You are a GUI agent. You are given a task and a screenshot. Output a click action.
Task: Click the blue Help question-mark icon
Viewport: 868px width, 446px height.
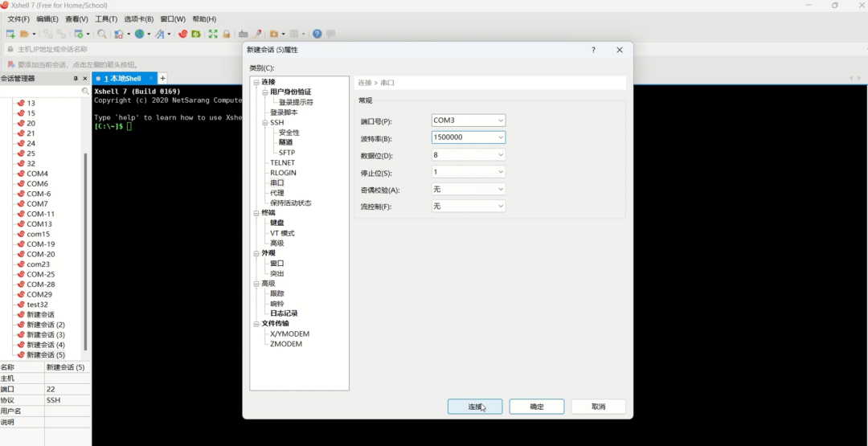click(317, 34)
